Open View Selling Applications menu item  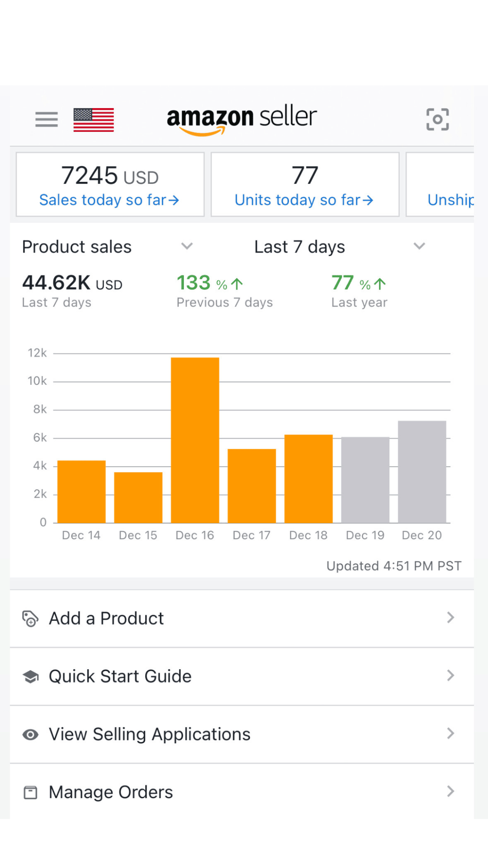pos(150,734)
